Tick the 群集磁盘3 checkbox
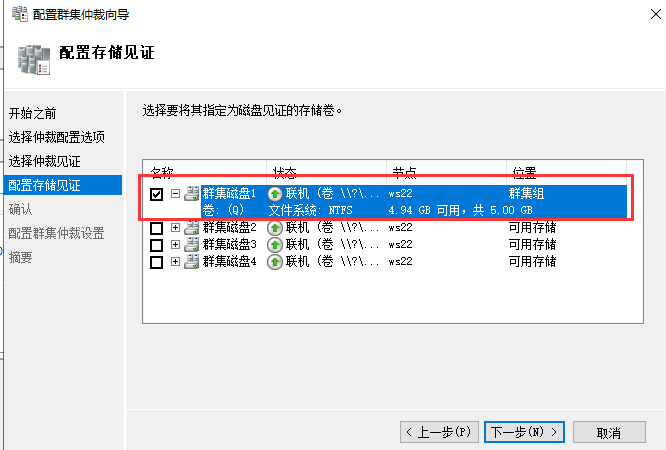This screenshot has height=450, width=666. (156, 245)
